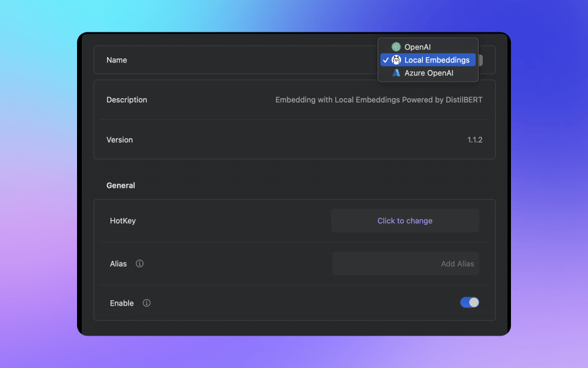Show info for the Alias setting
Image resolution: width=588 pixels, height=368 pixels.
pos(139,264)
